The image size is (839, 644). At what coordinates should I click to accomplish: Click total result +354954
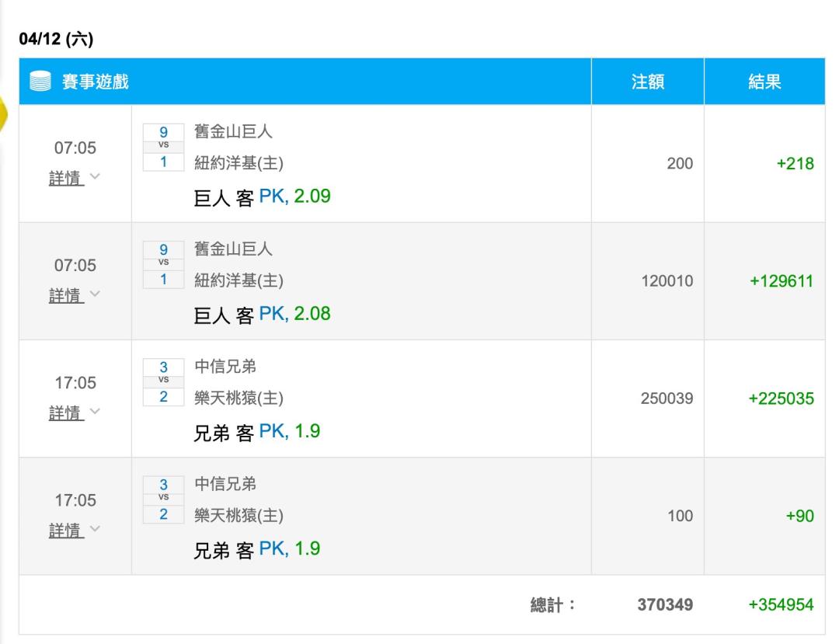782,605
